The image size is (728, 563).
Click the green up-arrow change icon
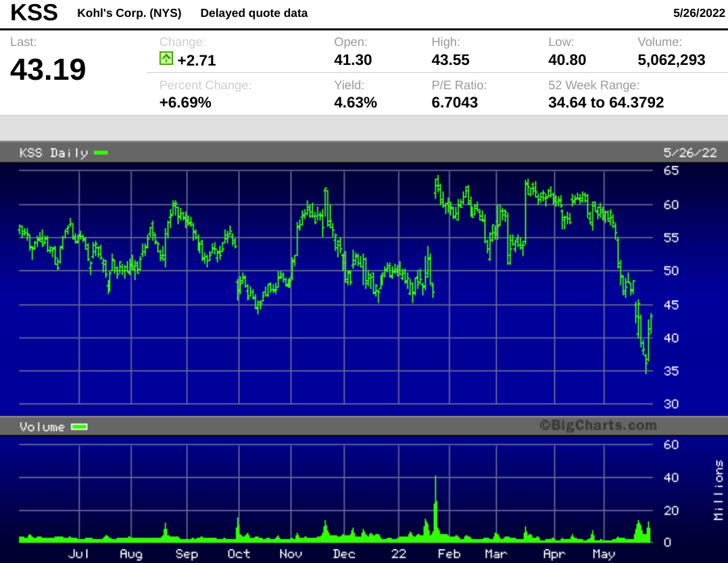[x=166, y=59]
